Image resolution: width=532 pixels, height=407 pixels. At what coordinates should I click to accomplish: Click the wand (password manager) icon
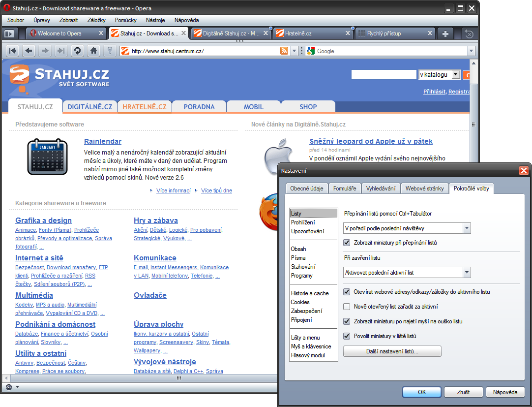[x=110, y=51]
